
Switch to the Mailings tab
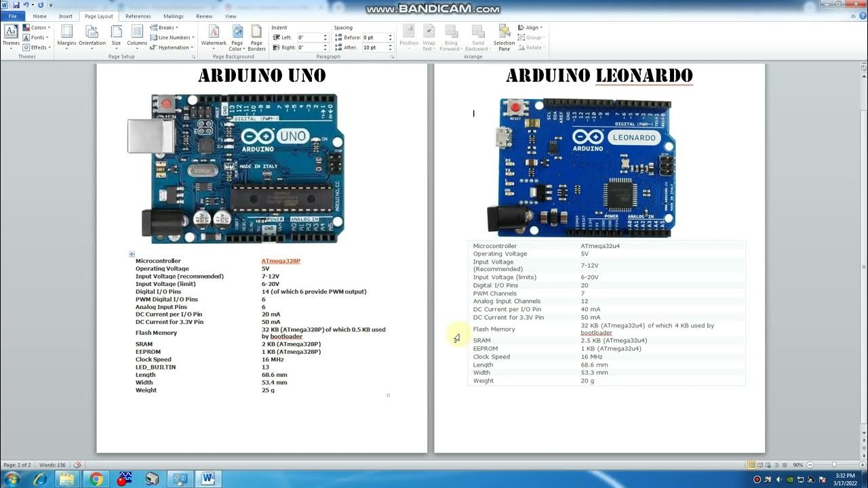click(x=174, y=16)
